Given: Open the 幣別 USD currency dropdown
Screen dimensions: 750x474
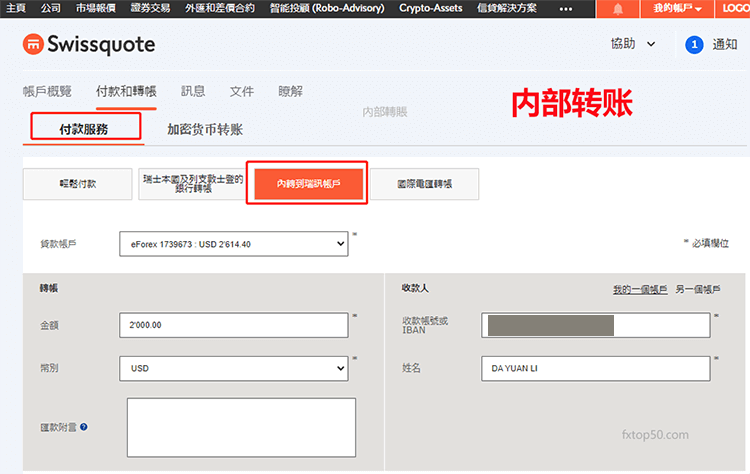Looking at the screenshot, I should pos(233,368).
